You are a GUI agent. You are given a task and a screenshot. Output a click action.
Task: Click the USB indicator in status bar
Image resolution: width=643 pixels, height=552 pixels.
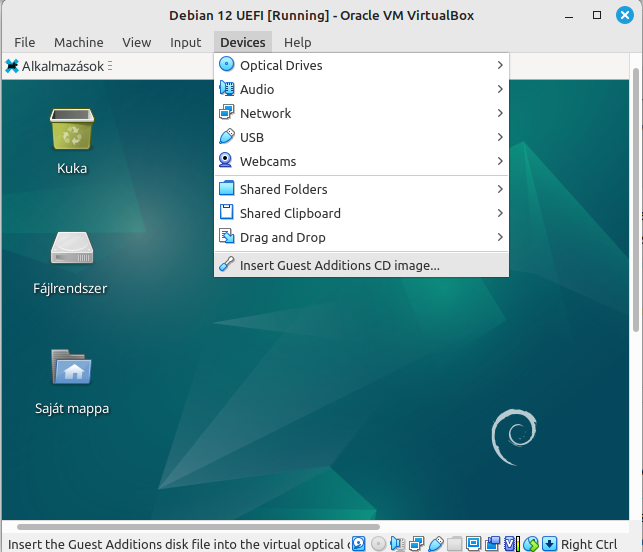436,544
